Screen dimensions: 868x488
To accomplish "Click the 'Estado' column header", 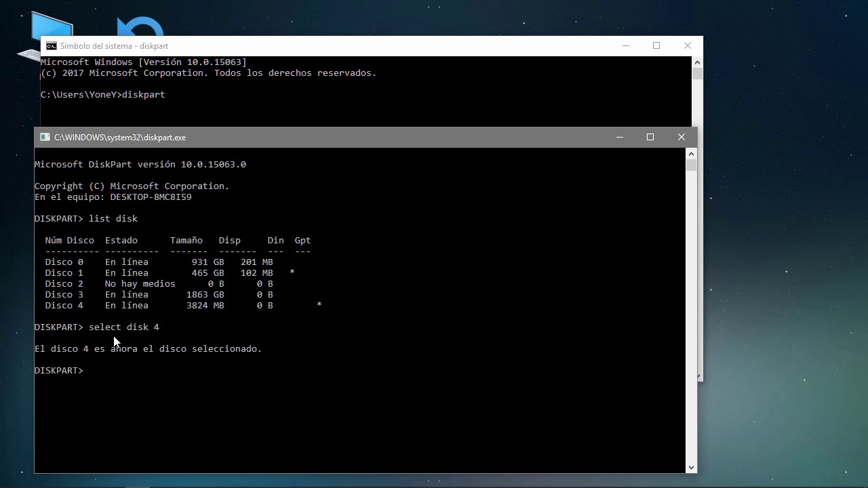I will (121, 241).
